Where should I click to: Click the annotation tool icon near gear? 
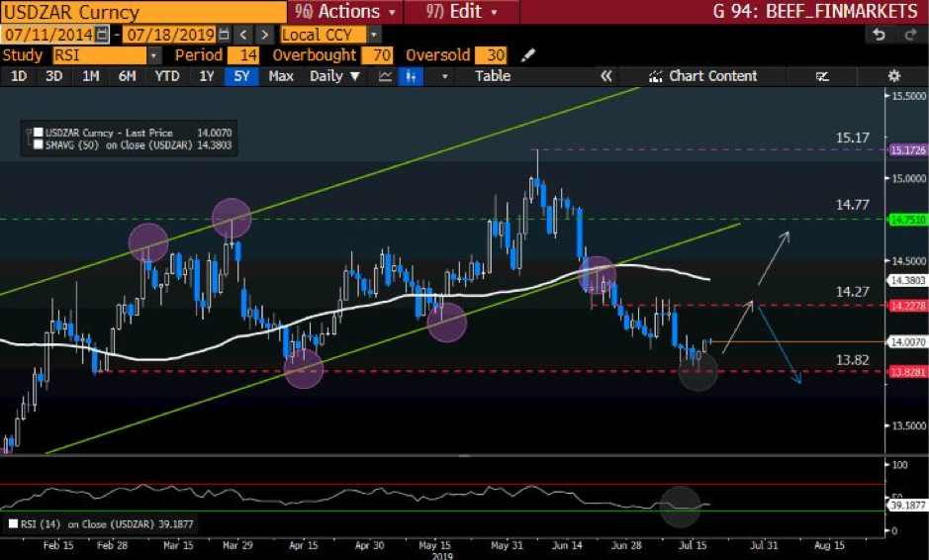coord(822,76)
